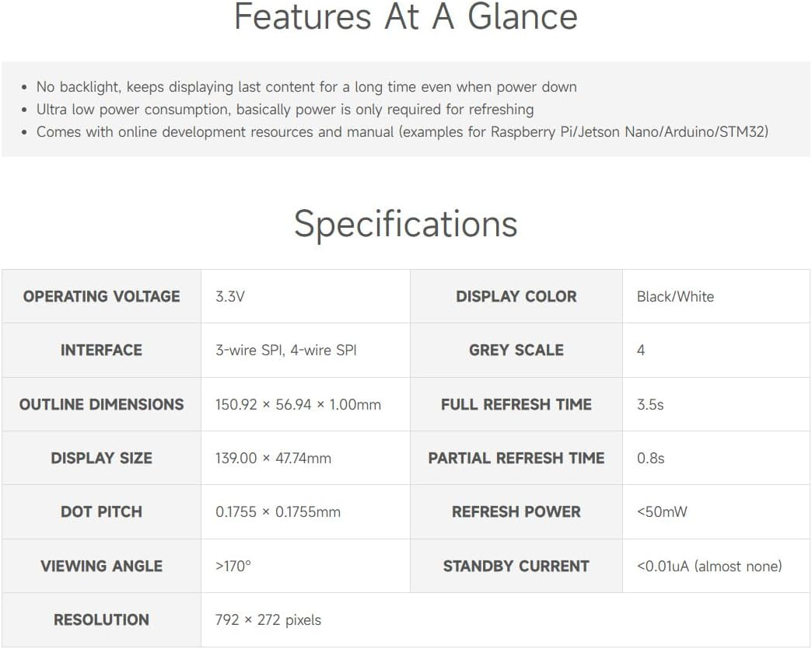Select the OPERATING VOLTAGE label cell
This screenshot has height=649, width=812.
point(101,296)
